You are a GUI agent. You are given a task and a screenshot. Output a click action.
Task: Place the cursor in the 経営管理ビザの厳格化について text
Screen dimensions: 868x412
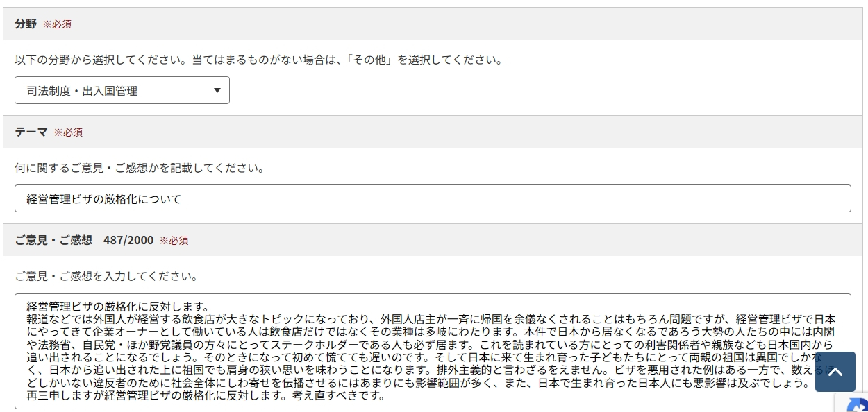coord(103,199)
